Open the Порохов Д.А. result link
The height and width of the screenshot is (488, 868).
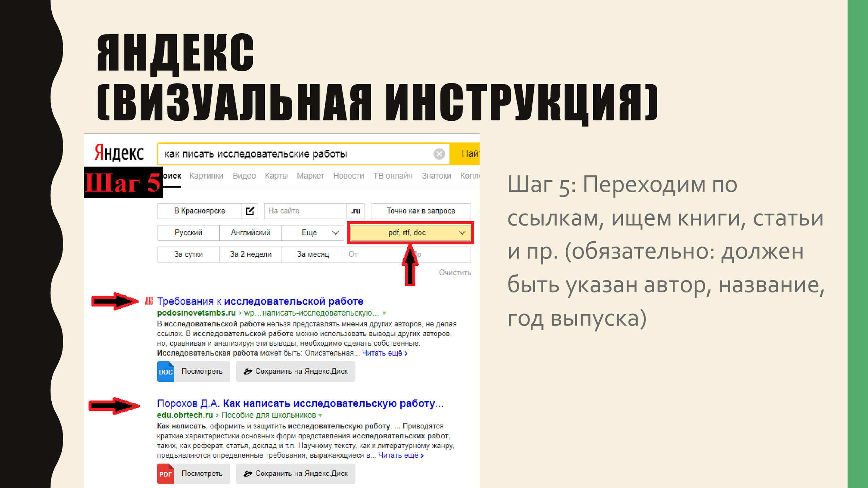[x=300, y=403]
